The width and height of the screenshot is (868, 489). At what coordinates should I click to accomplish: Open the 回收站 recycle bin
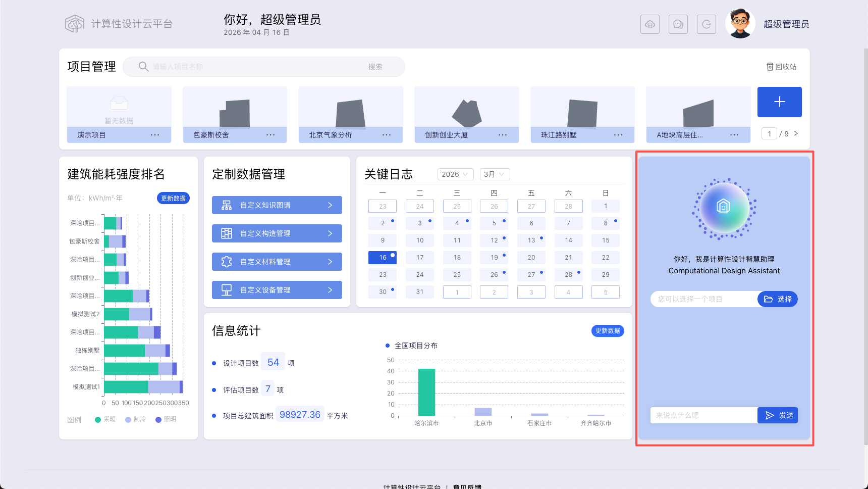tap(782, 67)
